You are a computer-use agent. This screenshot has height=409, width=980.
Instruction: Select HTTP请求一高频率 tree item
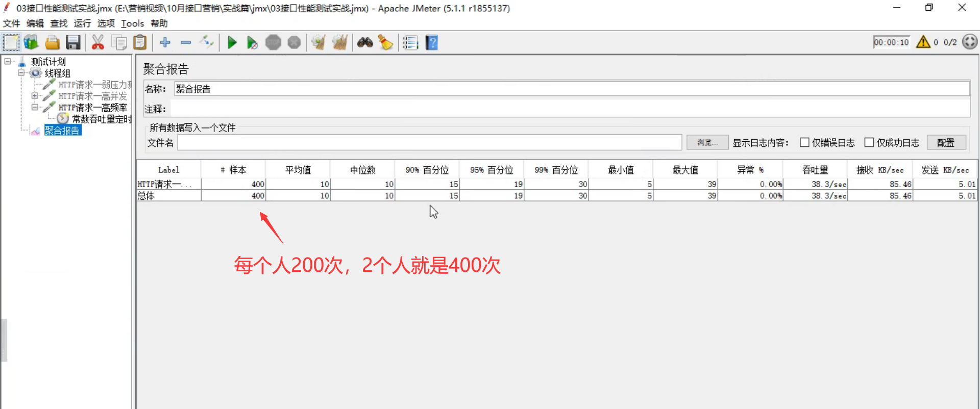click(x=93, y=108)
